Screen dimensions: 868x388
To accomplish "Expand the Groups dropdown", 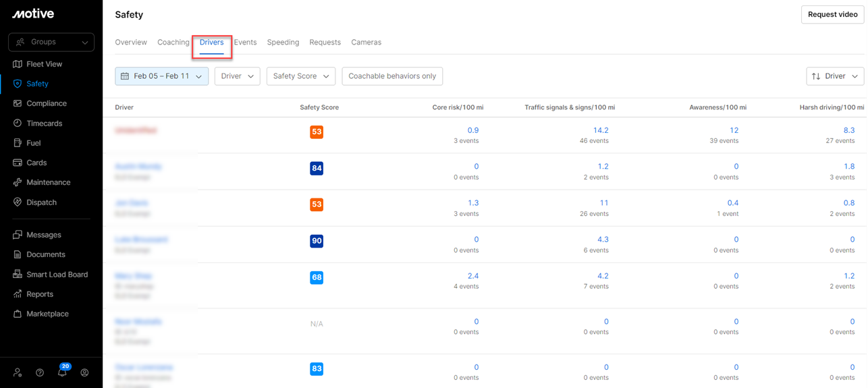I will [51, 42].
